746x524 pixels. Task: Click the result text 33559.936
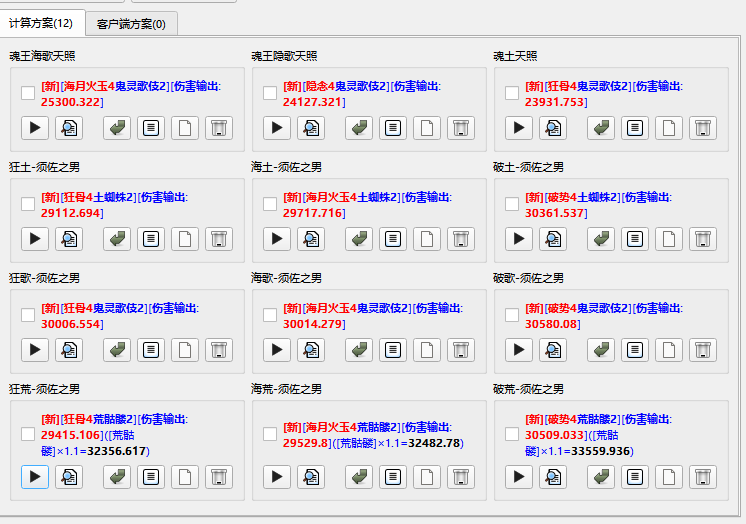click(600, 451)
